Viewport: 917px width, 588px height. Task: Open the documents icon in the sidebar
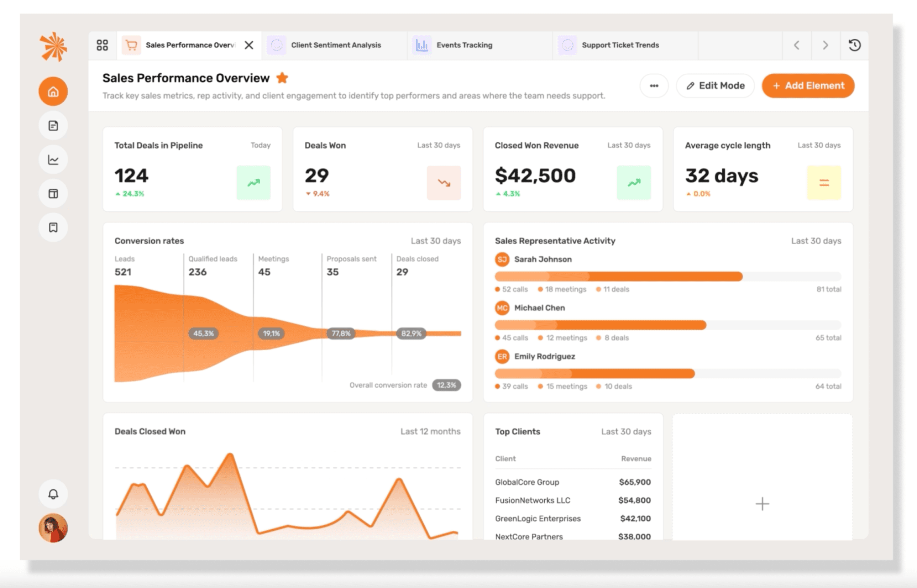[x=53, y=126]
